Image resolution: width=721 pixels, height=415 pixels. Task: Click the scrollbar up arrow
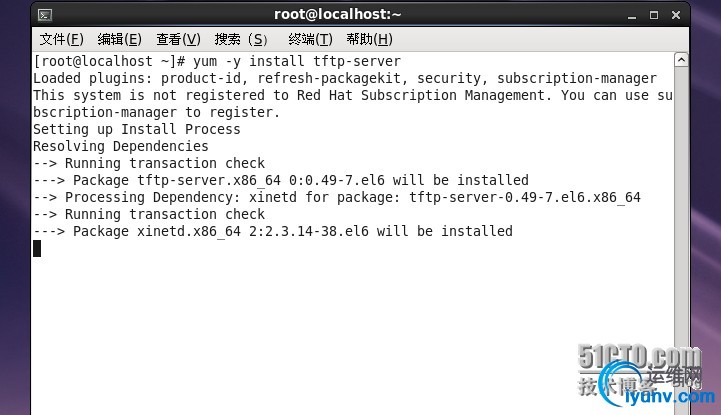(681, 60)
